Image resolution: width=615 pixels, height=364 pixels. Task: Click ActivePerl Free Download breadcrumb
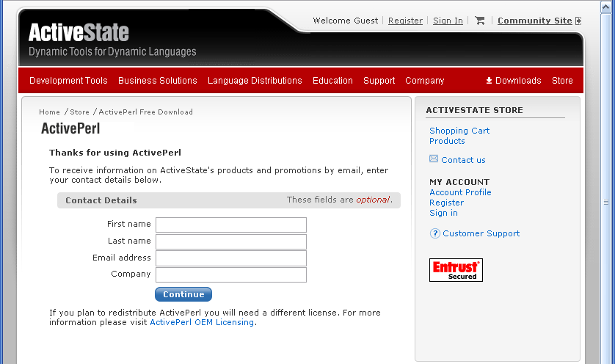click(x=145, y=112)
